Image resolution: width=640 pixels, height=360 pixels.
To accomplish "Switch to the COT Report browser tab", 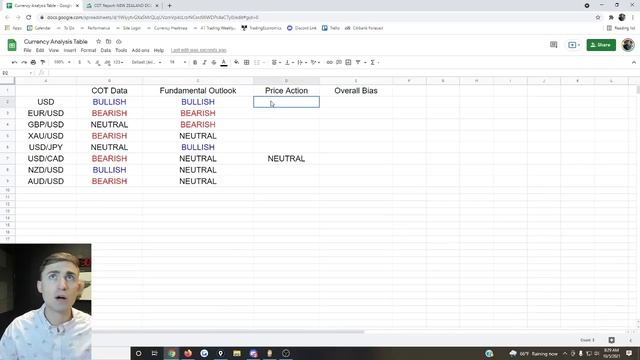I will click(x=122, y=6).
